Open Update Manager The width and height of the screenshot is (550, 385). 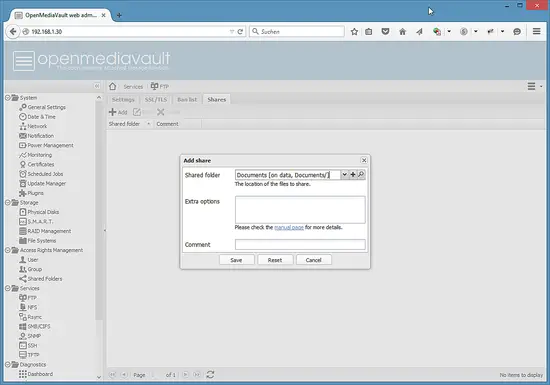(x=42, y=183)
